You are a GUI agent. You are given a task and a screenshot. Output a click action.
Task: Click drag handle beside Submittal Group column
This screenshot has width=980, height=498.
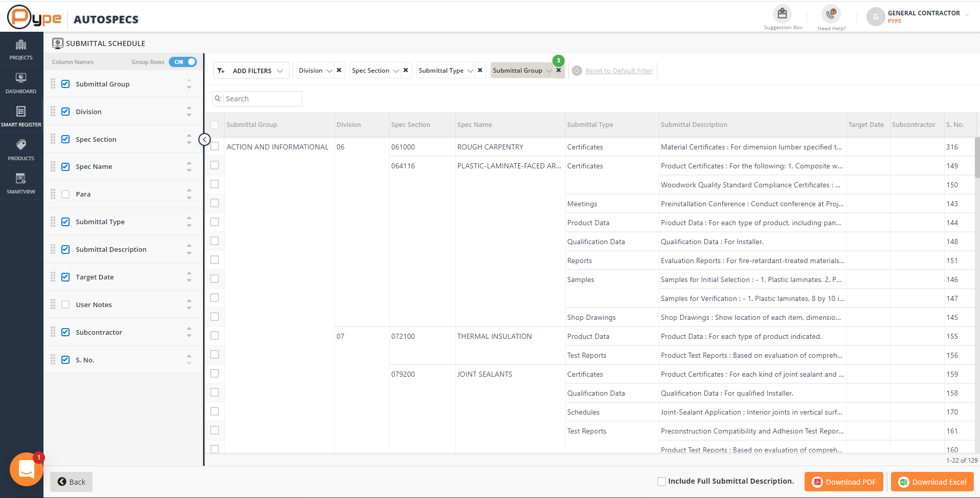pos(53,84)
